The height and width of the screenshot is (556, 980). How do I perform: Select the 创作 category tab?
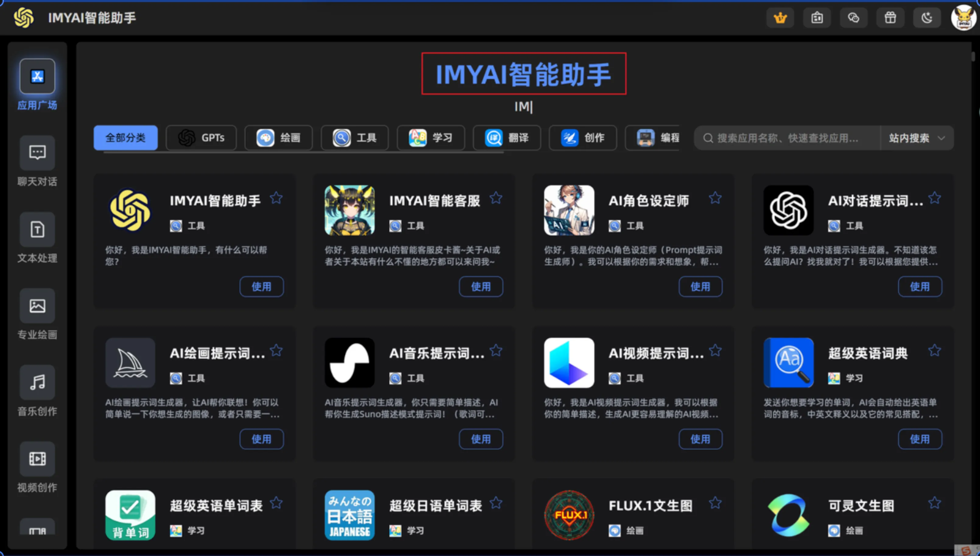tap(583, 137)
